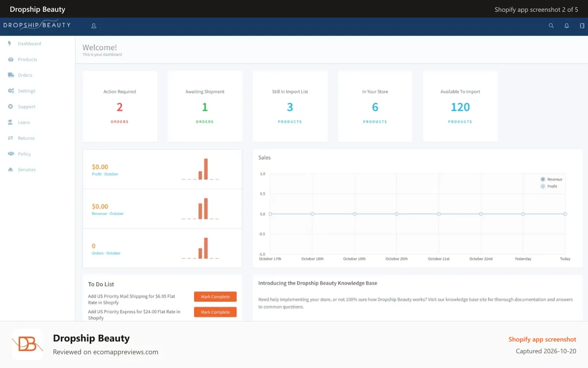Image resolution: width=588 pixels, height=368 pixels.
Task: Open the Action Required orders card
Action: pyautogui.click(x=120, y=106)
